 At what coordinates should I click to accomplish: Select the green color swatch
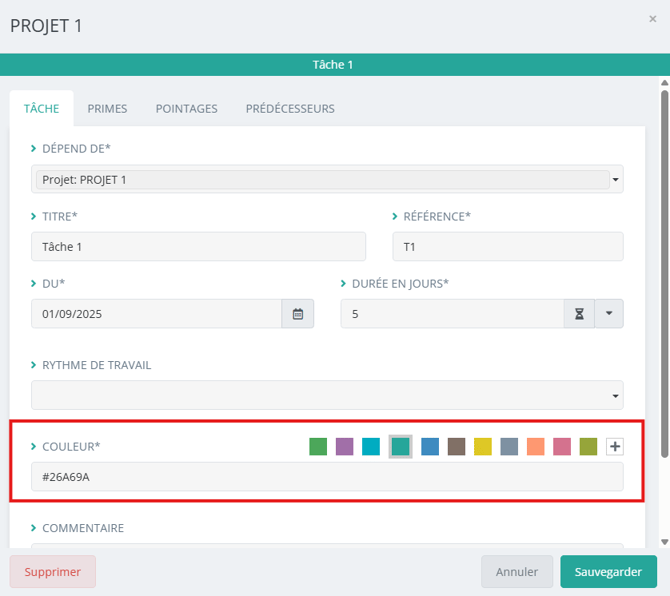click(318, 447)
